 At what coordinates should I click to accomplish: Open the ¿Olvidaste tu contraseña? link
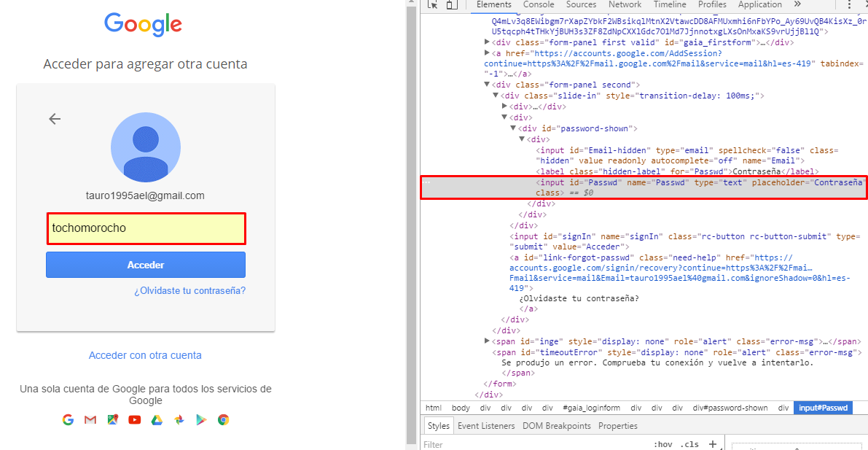pyautogui.click(x=190, y=290)
